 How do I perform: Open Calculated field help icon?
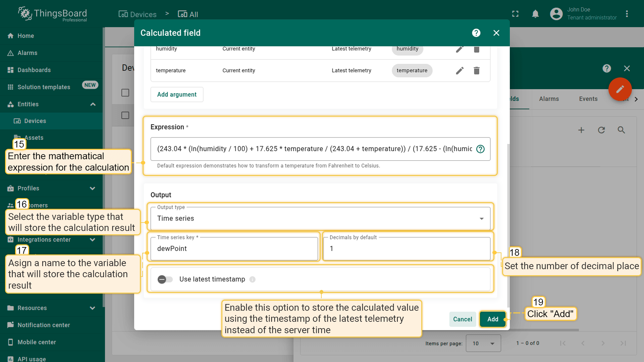(x=476, y=33)
